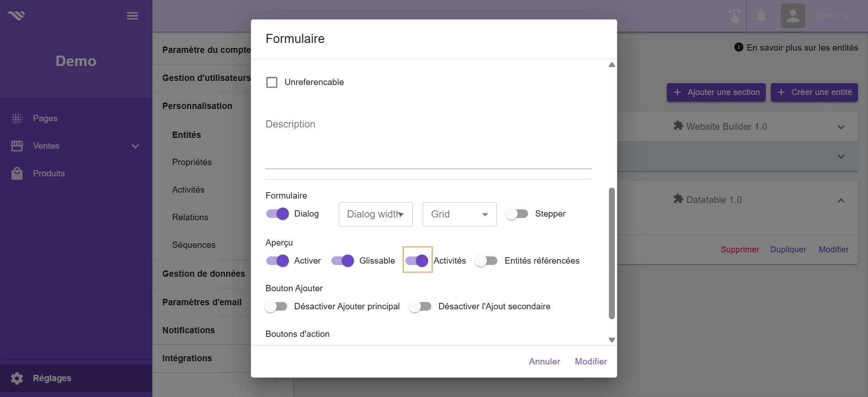Click Créer une entité button

tap(814, 92)
